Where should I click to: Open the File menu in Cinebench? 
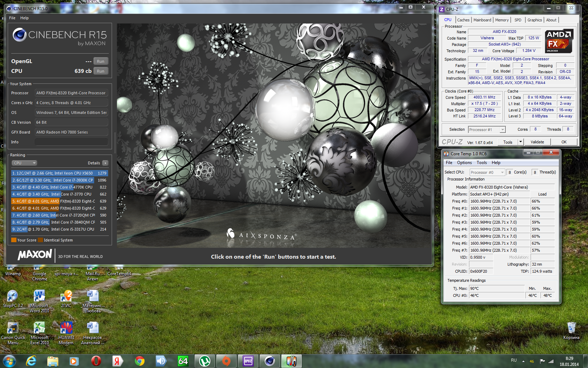pos(12,18)
